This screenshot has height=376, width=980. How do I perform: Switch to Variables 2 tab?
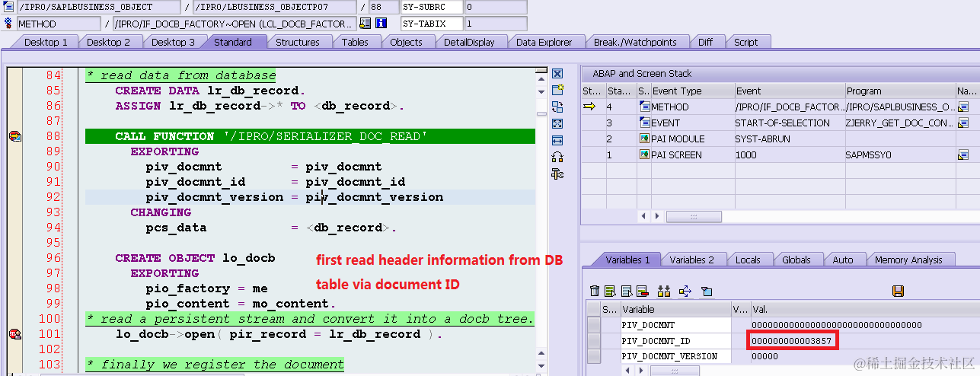coord(692,260)
